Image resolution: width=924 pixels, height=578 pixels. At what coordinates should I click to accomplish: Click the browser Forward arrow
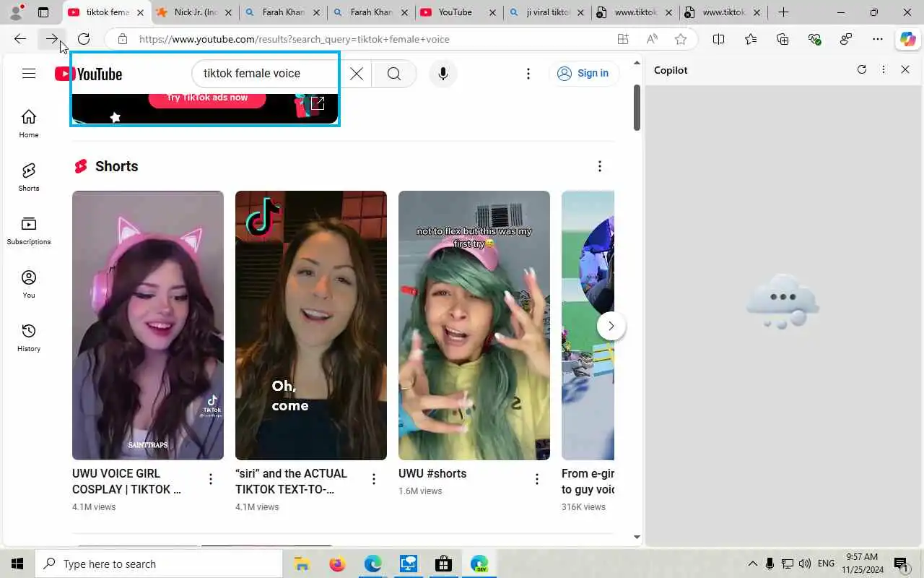(x=52, y=39)
